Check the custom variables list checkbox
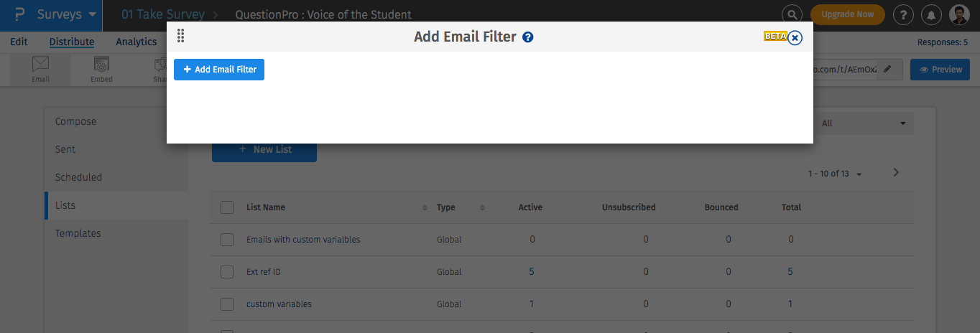Image resolution: width=980 pixels, height=333 pixels. (227, 304)
